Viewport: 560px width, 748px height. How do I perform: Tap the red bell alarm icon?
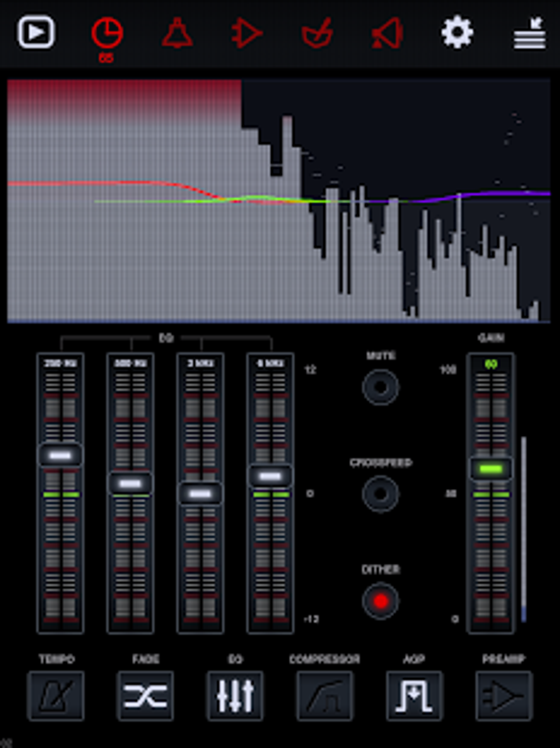point(177,33)
